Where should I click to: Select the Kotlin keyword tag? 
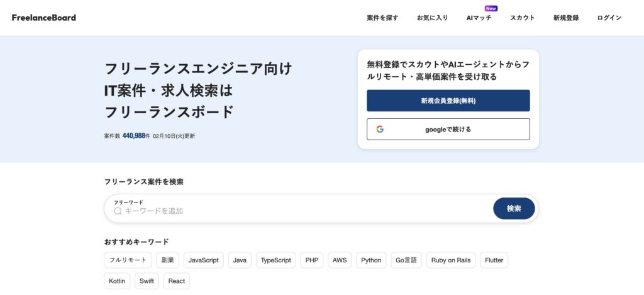117,281
